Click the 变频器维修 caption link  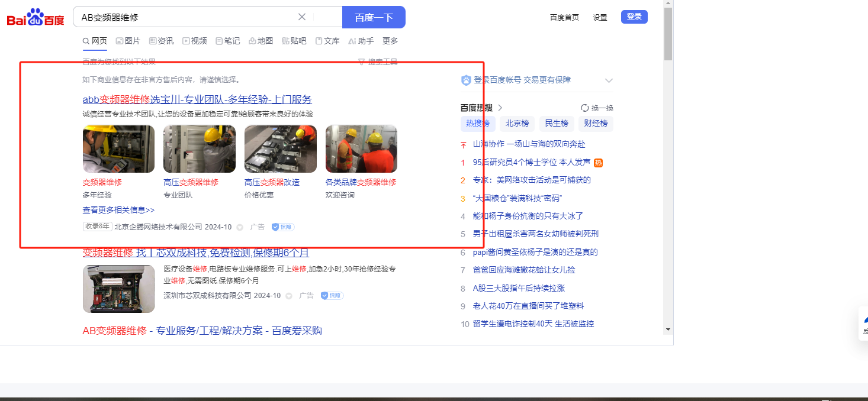[x=102, y=182]
